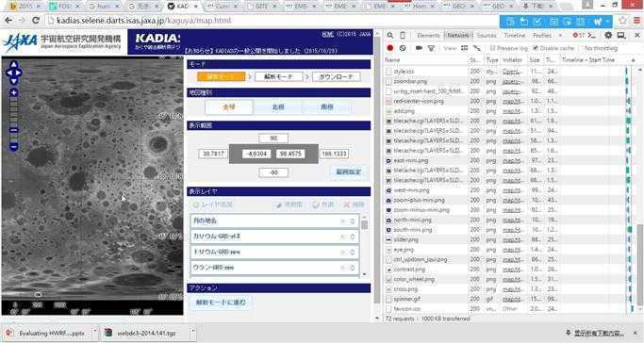Open the DevTools filter funnel icon
This screenshot has width=644, height=343.
coord(431,48)
